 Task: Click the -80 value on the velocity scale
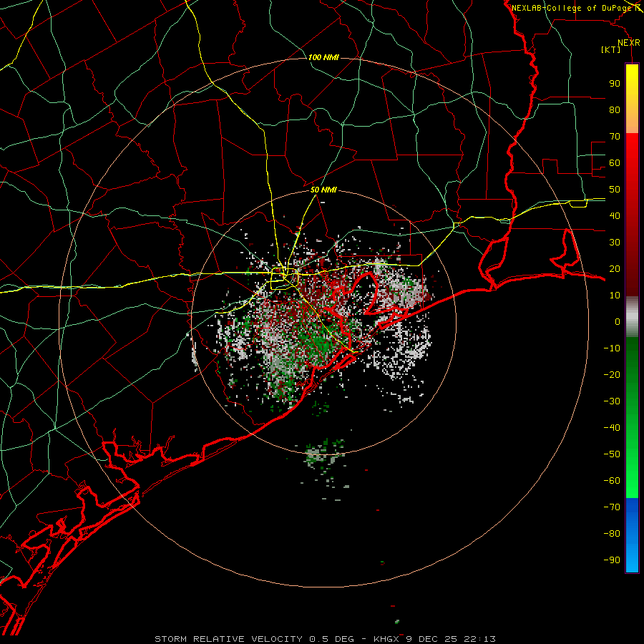(612, 534)
